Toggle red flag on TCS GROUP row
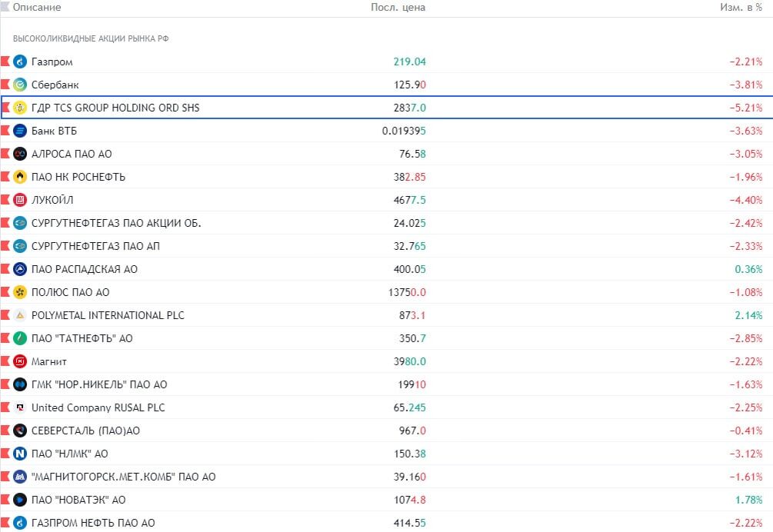 point(5,107)
